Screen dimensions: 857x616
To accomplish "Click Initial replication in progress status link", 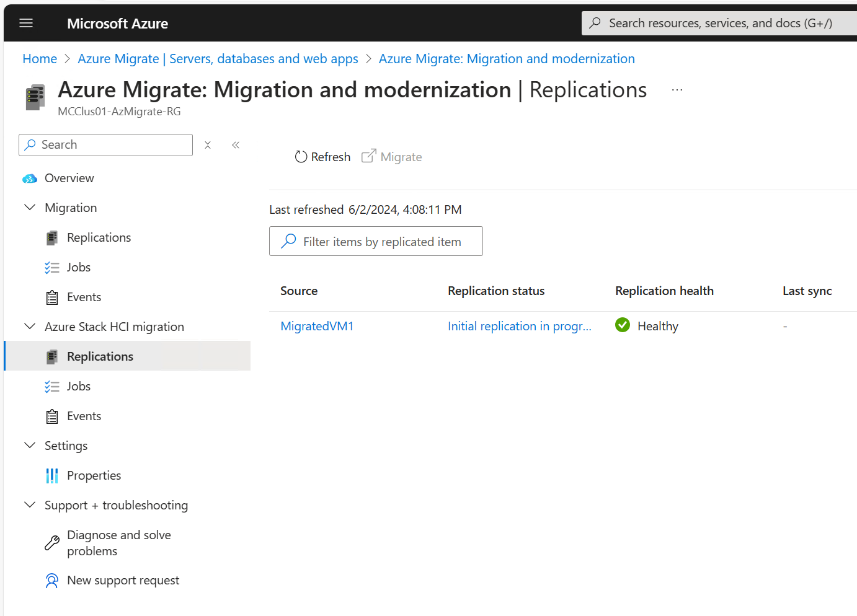I will tap(519, 326).
